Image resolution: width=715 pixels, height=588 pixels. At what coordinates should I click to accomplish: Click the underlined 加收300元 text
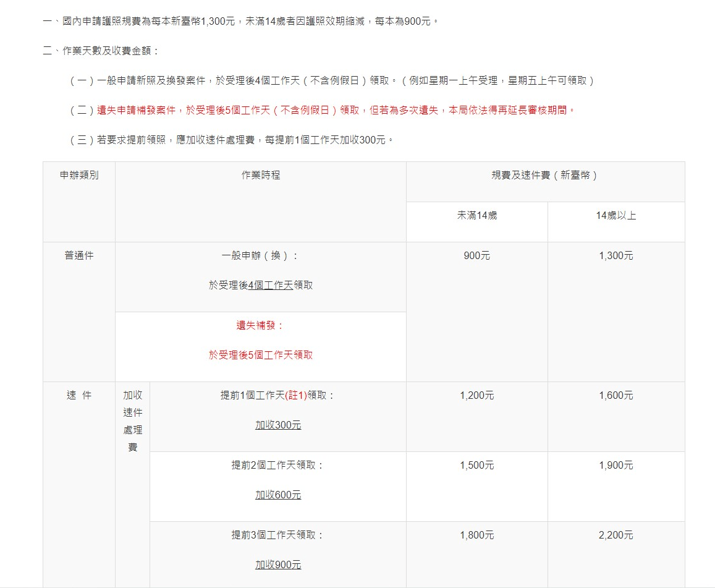tap(278, 425)
